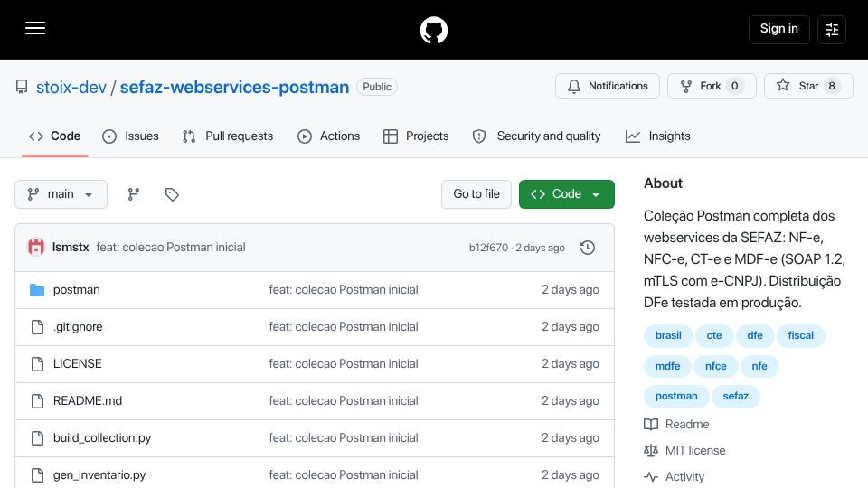Open the README.md file
The image size is (868, 488).
click(x=88, y=401)
